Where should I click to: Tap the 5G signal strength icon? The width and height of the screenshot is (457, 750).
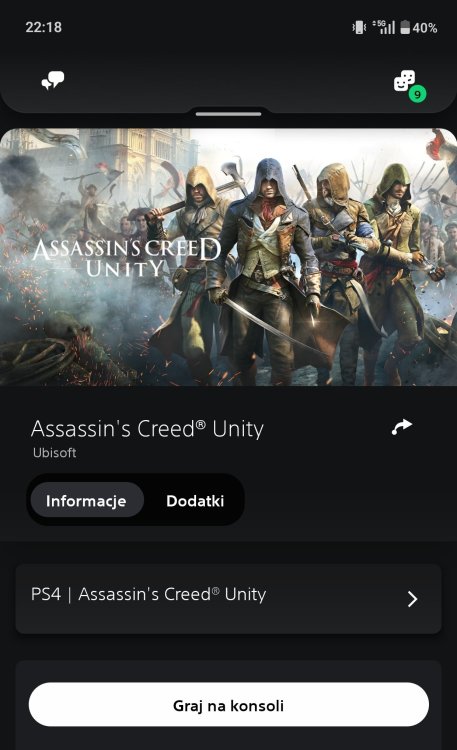(384, 27)
